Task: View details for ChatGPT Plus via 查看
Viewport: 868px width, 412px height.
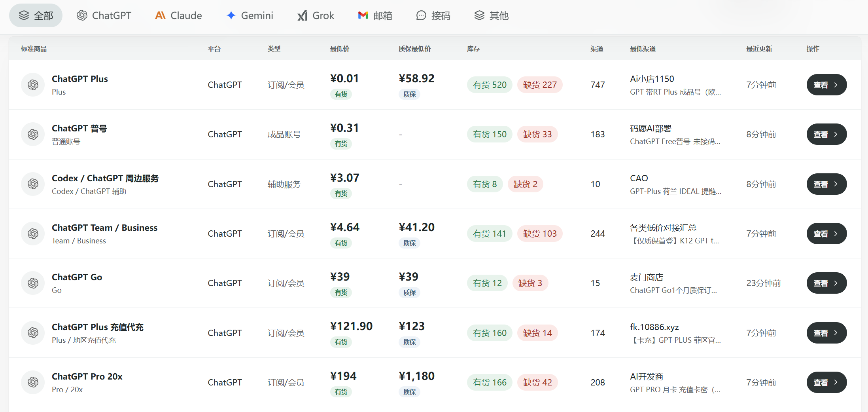Action: click(x=826, y=85)
